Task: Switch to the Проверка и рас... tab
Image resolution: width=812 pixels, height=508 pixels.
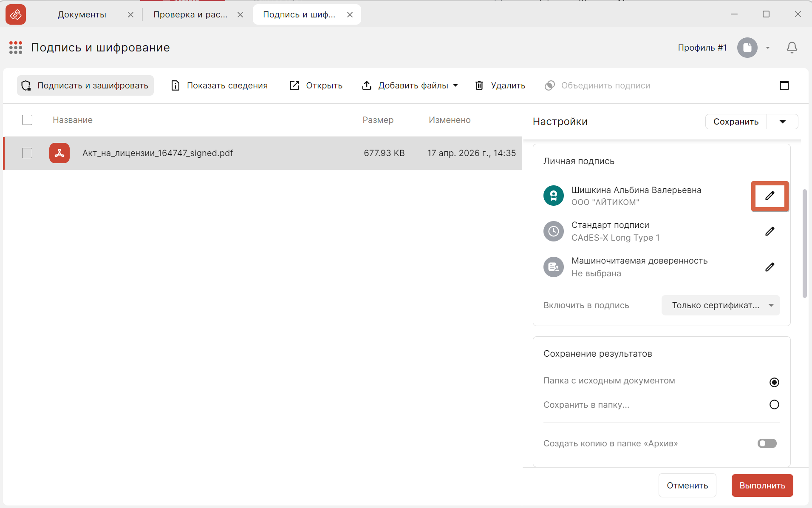Action: click(190, 14)
